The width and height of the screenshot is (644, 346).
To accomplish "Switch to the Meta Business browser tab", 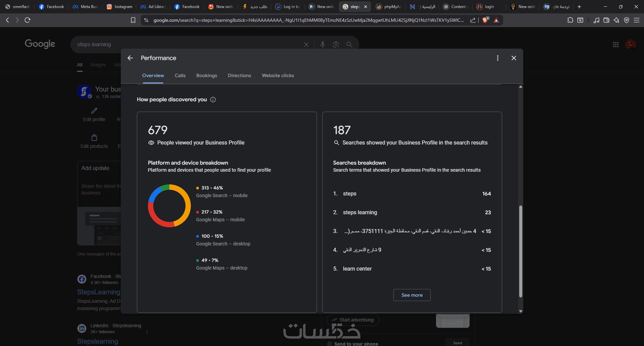I will pyautogui.click(x=85, y=7).
